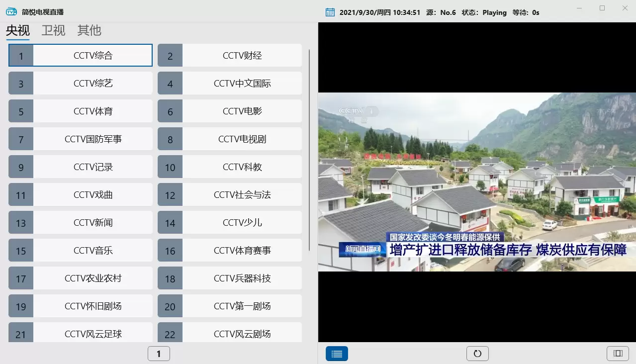Click the fullscreen layout icon
Screen dimensions: 636x364
point(618,354)
